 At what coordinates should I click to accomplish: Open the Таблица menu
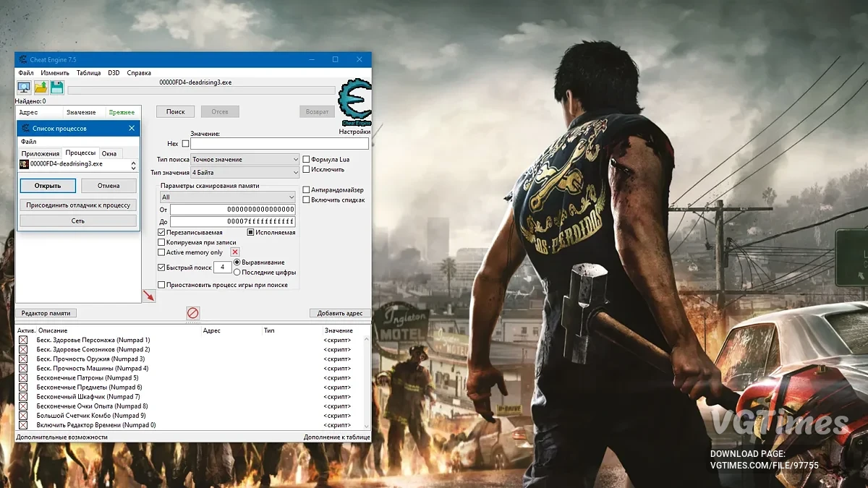(x=89, y=73)
